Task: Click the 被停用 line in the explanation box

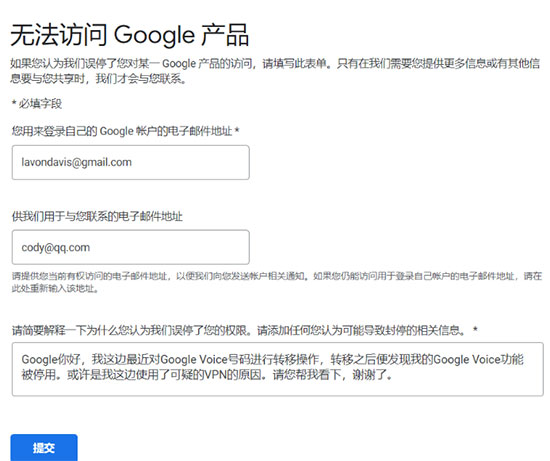Action: tap(207, 375)
